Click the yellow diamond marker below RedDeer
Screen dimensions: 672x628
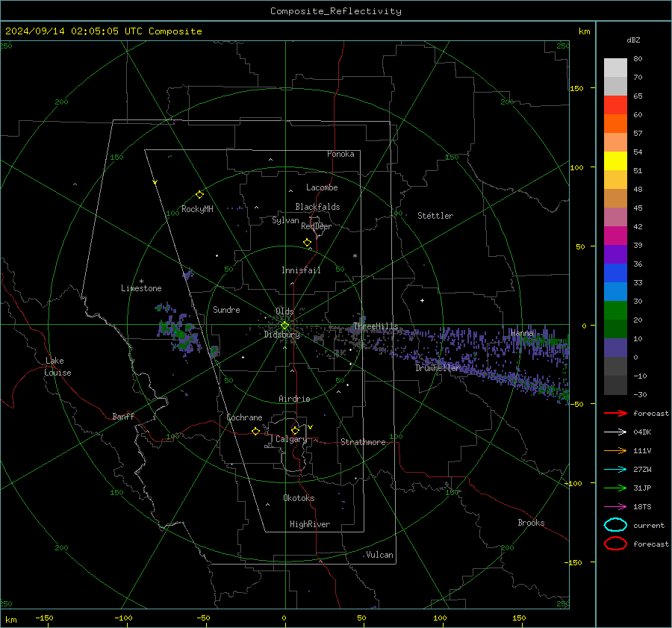(x=307, y=243)
